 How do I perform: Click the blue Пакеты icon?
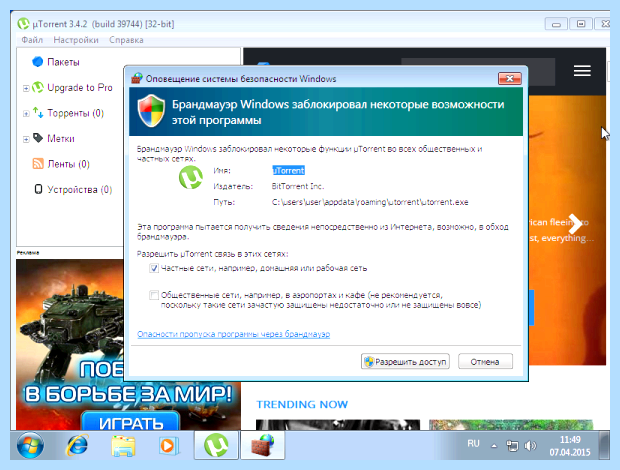pos(38,62)
